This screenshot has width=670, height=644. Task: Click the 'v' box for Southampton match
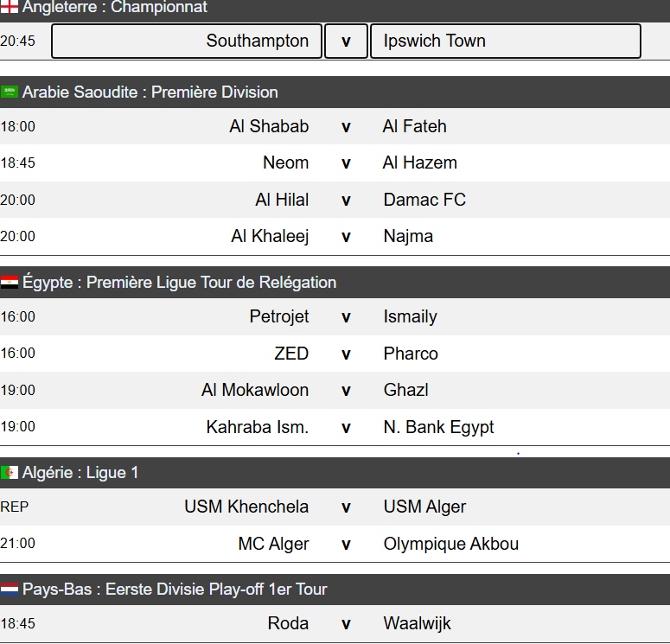click(x=346, y=41)
